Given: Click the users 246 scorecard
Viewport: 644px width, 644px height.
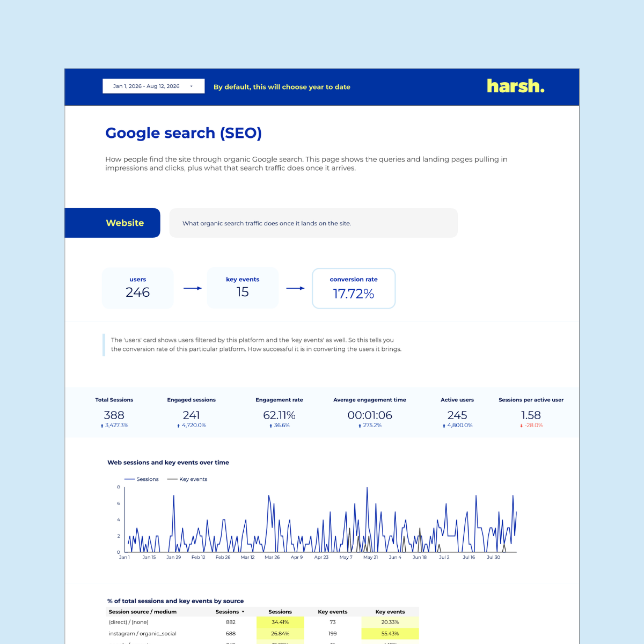Looking at the screenshot, I should click(138, 288).
